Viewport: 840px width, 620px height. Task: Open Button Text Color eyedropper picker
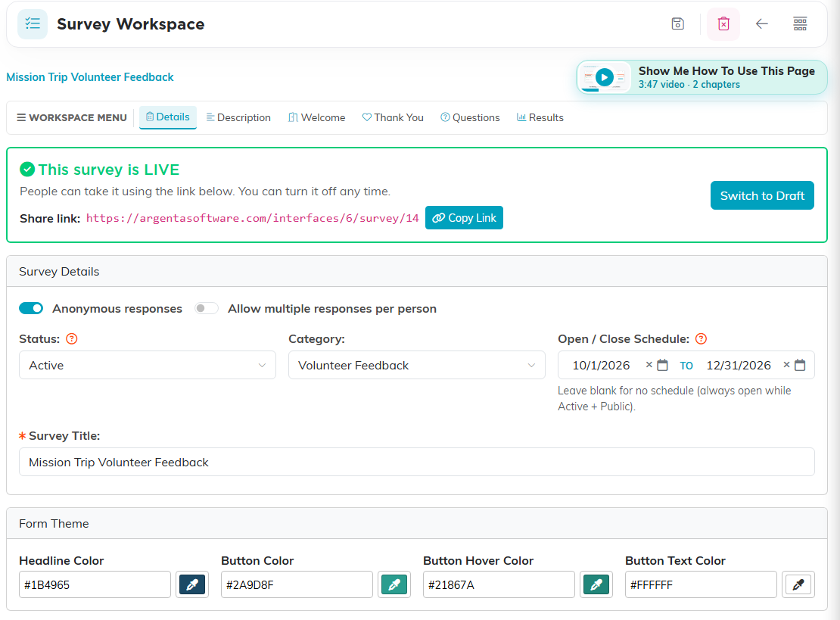798,584
